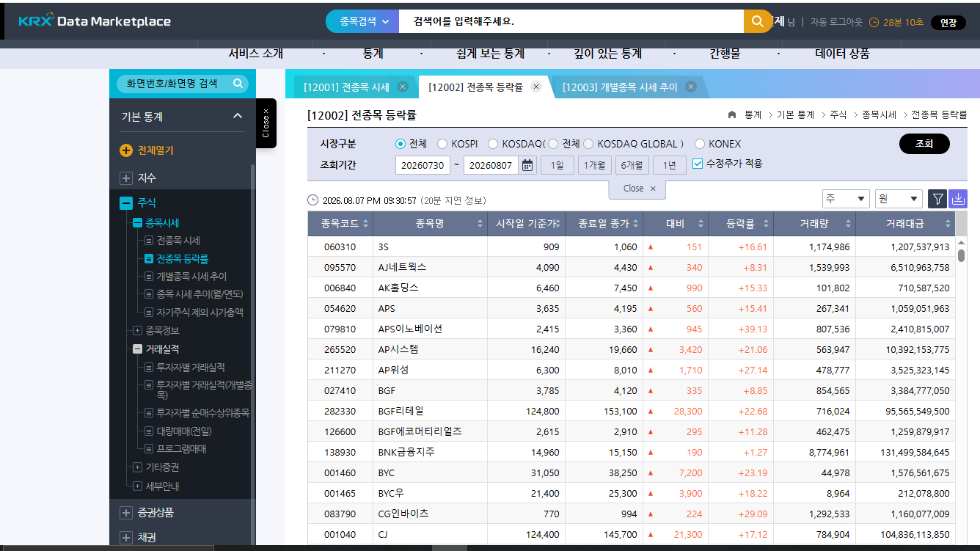
Task: Open the 간행물 menu
Action: click(725, 54)
